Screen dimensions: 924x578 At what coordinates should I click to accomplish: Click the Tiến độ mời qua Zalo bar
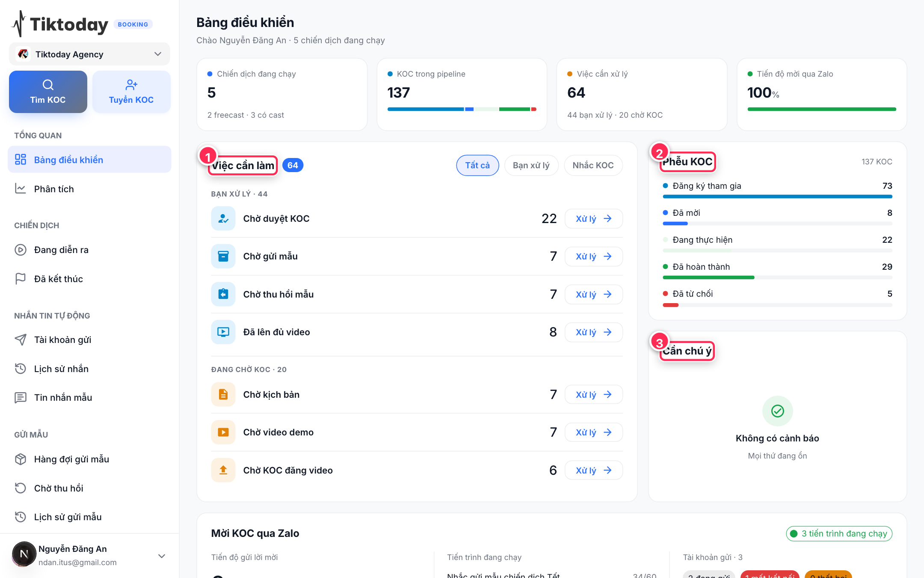822,109
